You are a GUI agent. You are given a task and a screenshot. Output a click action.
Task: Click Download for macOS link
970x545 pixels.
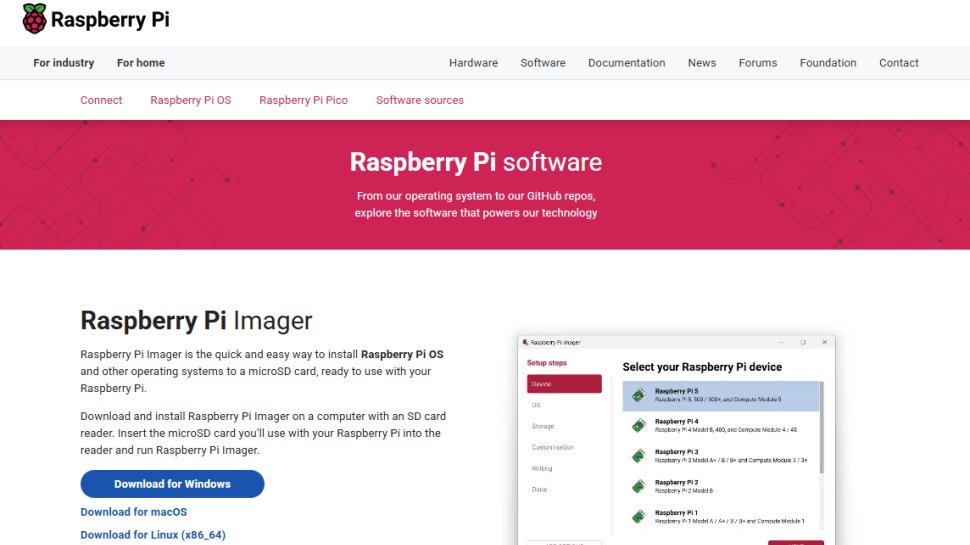(x=134, y=512)
